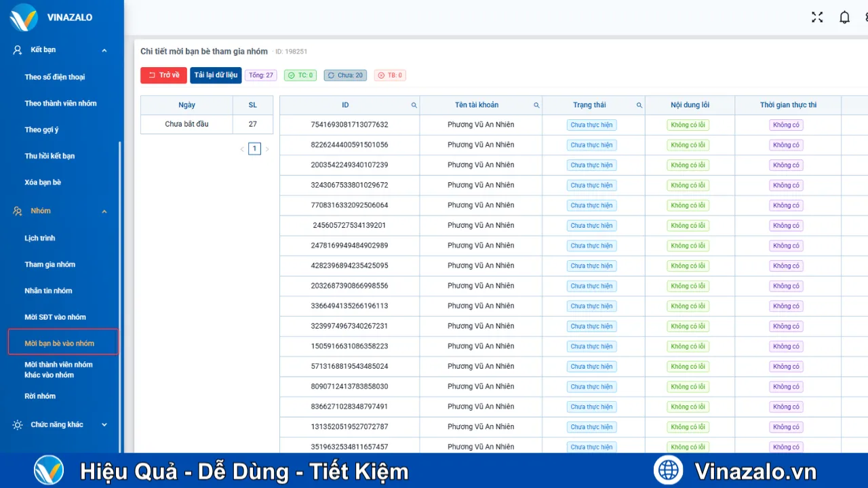Click the red Trở về button
Image resolution: width=868 pixels, height=488 pixels.
click(163, 75)
